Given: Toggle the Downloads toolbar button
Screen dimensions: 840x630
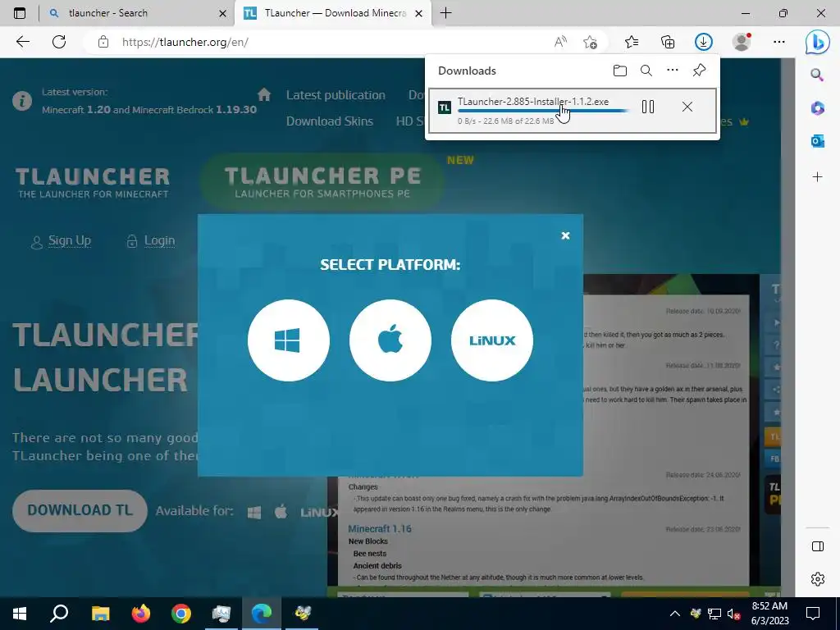Looking at the screenshot, I should tap(703, 42).
